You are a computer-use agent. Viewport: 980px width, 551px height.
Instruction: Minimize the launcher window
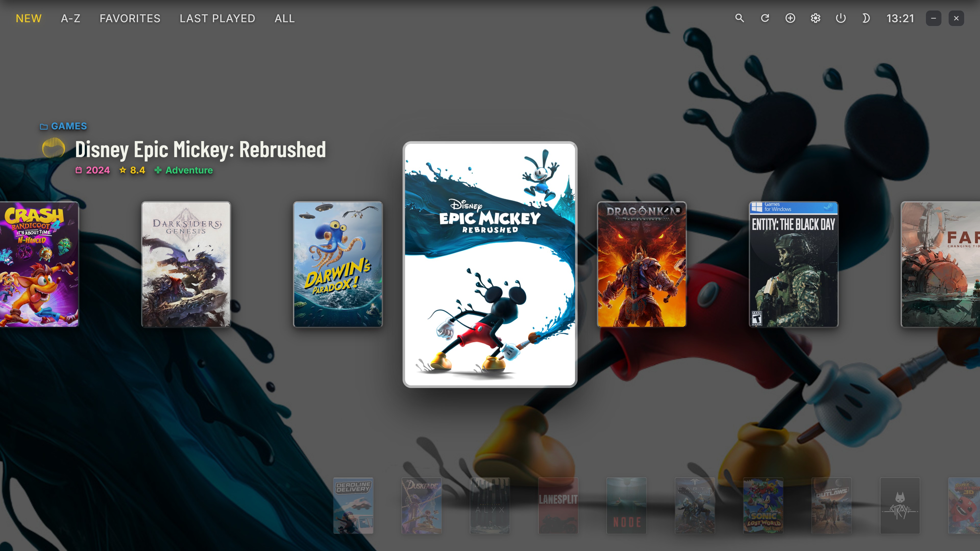pyautogui.click(x=934, y=18)
